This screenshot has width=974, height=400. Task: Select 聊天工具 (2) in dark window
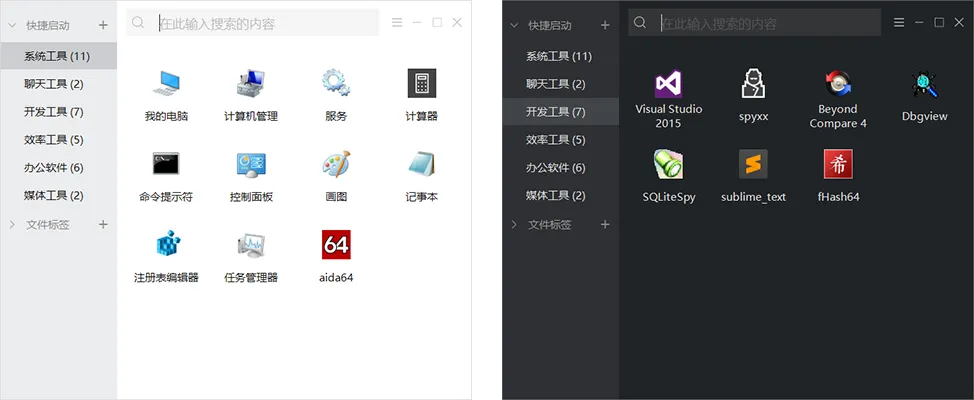(560, 84)
